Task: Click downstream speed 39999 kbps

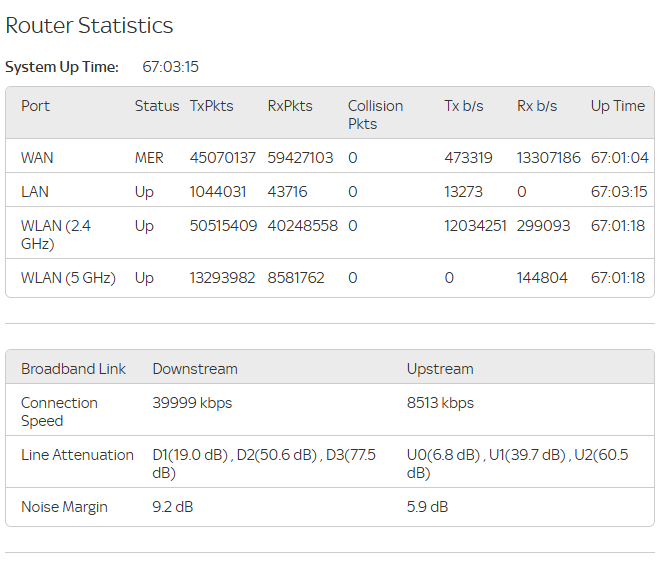Action: click(192, 403)
